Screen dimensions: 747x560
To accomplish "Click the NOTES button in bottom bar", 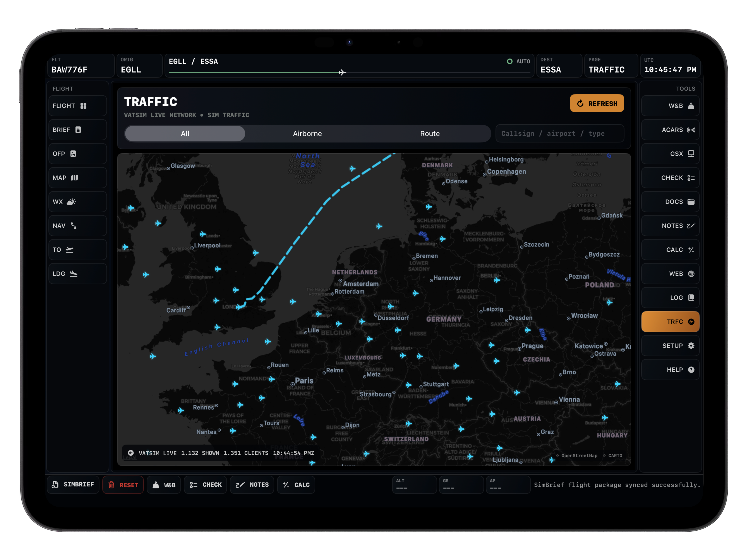I will pos(252,485).
